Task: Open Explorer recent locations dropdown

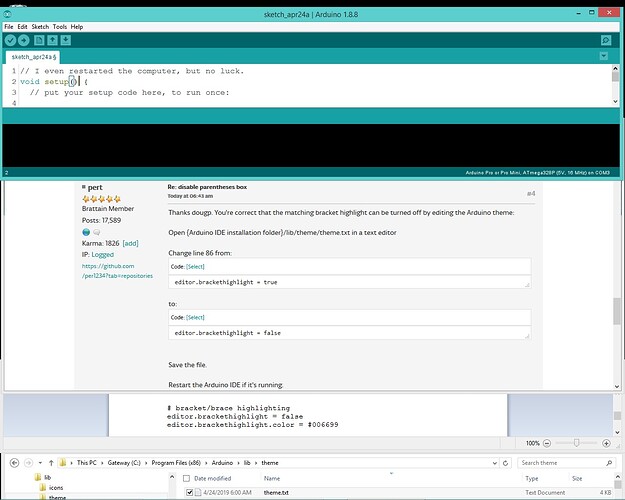Action: [x=40, y=463]
